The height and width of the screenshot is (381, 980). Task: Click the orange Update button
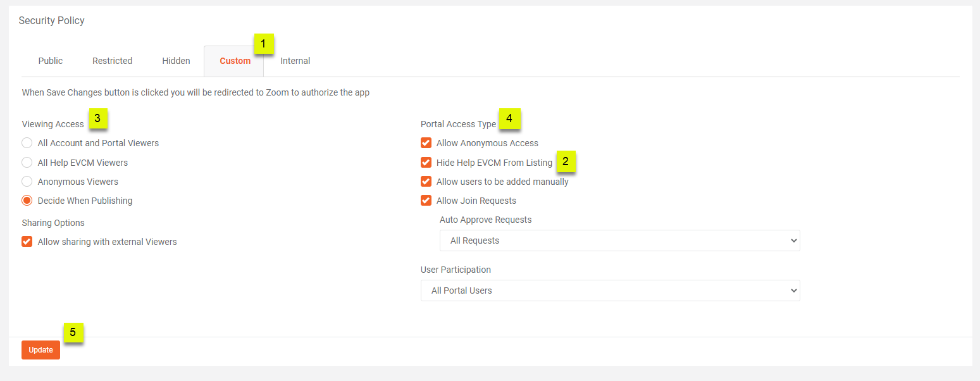click(x=40, y=350)
